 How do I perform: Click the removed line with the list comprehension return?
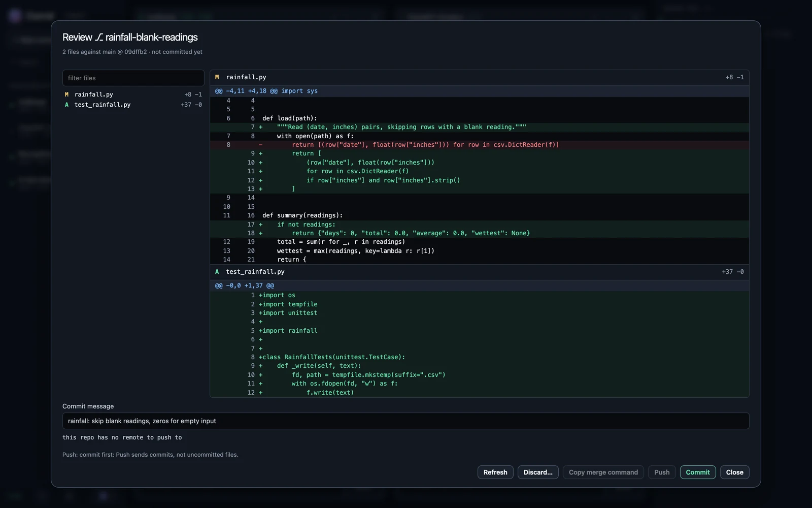click(480, 145)
